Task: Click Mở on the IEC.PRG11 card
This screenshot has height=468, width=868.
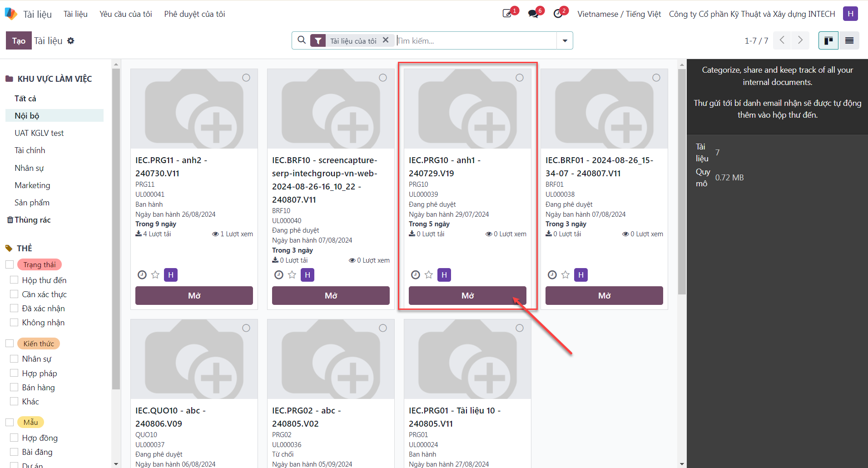Action: point(194,295)
